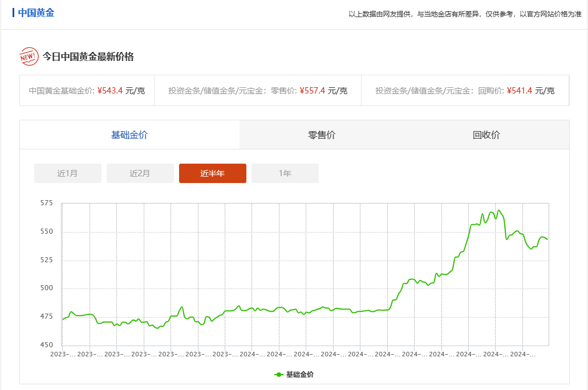
Task: Select the 近2月 time range button
Action: tap(140, 173)
